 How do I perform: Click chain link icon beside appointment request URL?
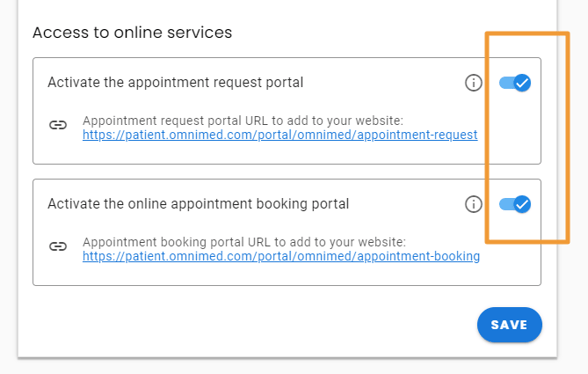pyautogui.click(x=58, y=125)
